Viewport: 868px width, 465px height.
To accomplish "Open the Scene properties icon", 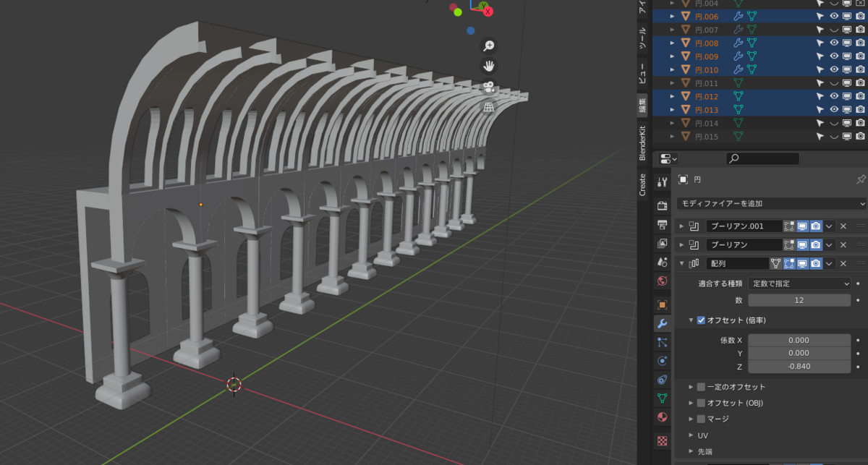I will pos(662,262).
